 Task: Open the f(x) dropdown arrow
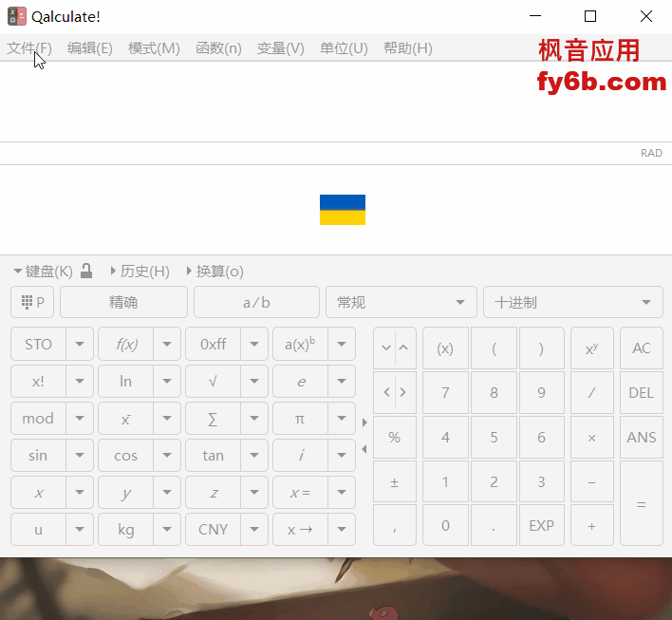[167, 344]
